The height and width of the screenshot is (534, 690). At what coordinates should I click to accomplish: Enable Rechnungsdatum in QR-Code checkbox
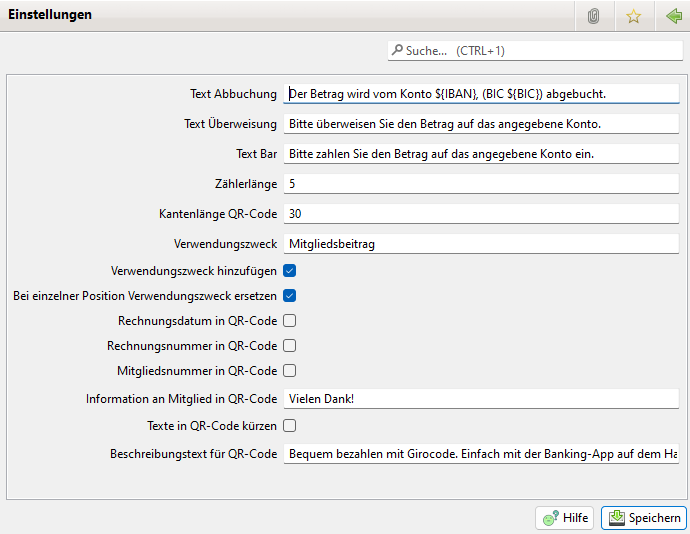tap(289, 321)
